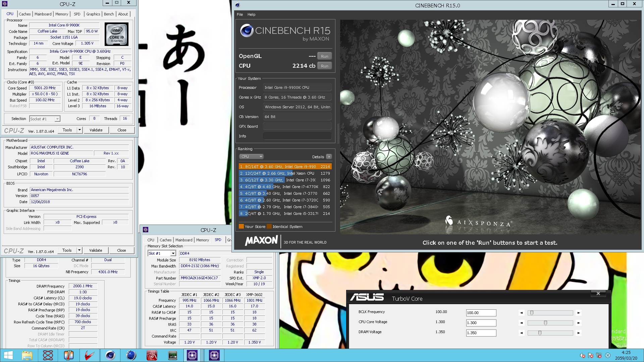
Task: Click the muted volume tray icon
Action: tap(583, 355)
